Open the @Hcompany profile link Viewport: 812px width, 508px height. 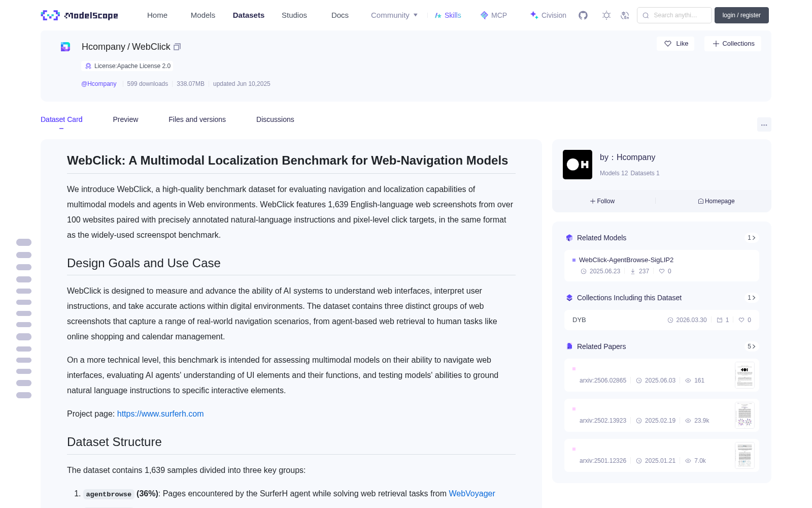pos(99,84)
